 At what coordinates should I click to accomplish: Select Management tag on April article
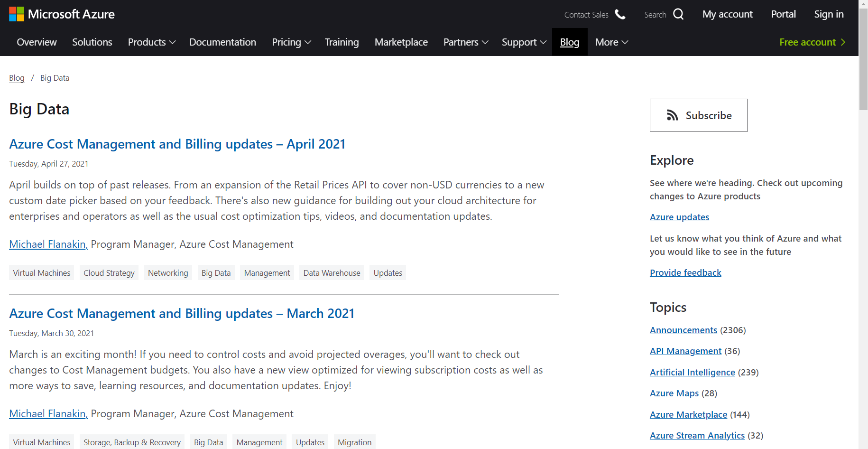click(x=267, y=273)
